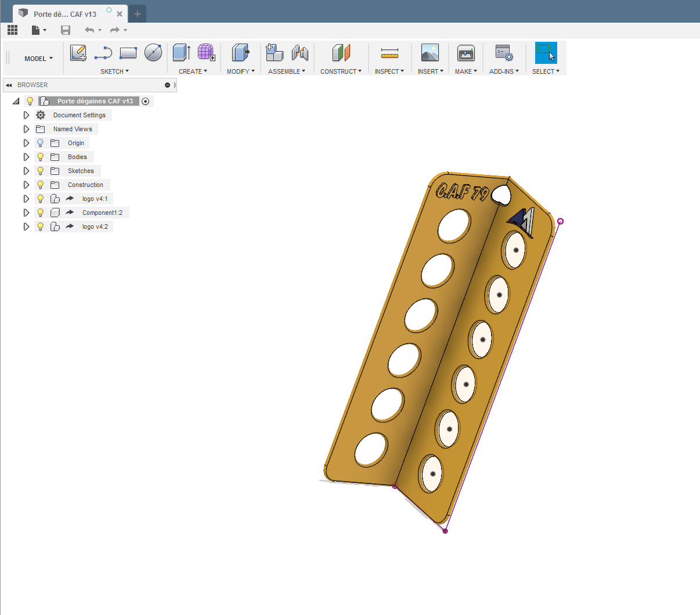
Task: Click the Create Form icon
Action: click(x=205, y=53)
